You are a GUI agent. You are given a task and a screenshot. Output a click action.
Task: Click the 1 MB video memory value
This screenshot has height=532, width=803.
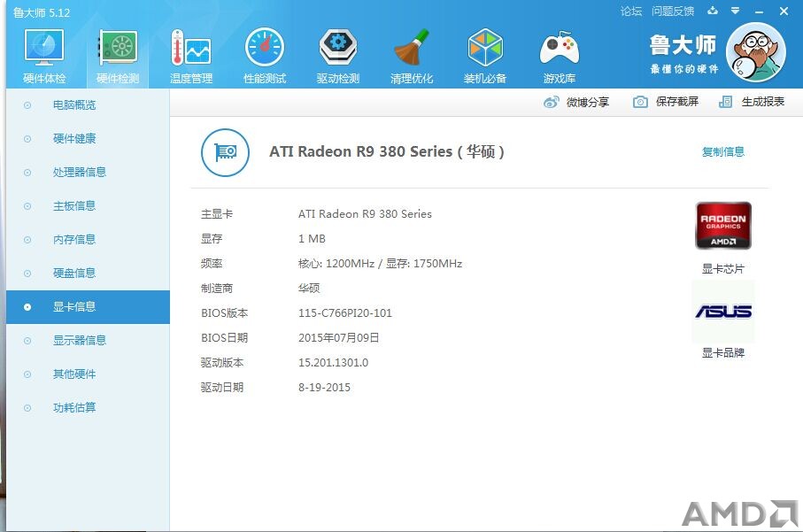(x=312, y=239)
